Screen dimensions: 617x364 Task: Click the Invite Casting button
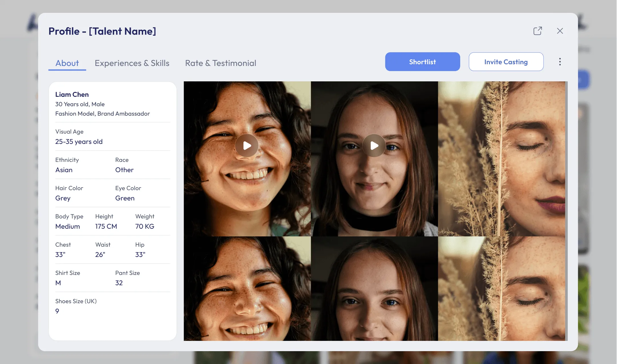click(x=506, y=62)
